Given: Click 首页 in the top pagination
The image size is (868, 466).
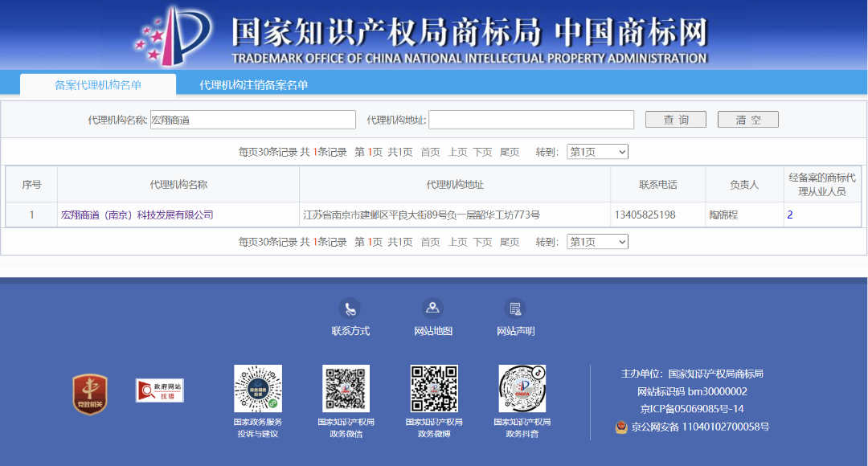Looking at the screenshot, I should point(430,152).
